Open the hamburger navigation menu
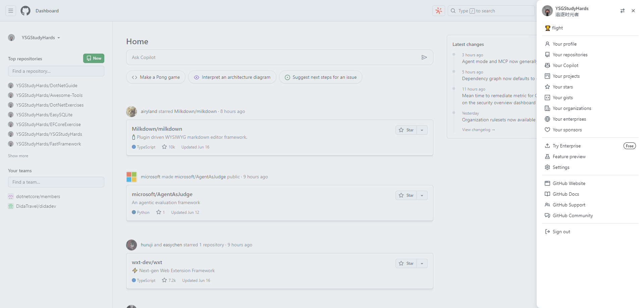Screen dimensions: 644x308 click(x=11, y=11)
